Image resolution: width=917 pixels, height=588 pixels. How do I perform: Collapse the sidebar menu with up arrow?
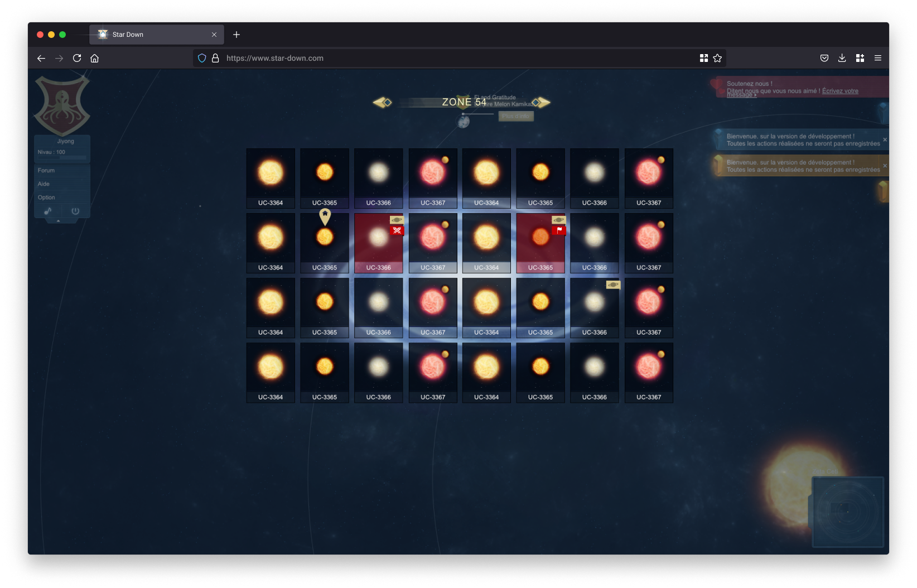(58, 221)
